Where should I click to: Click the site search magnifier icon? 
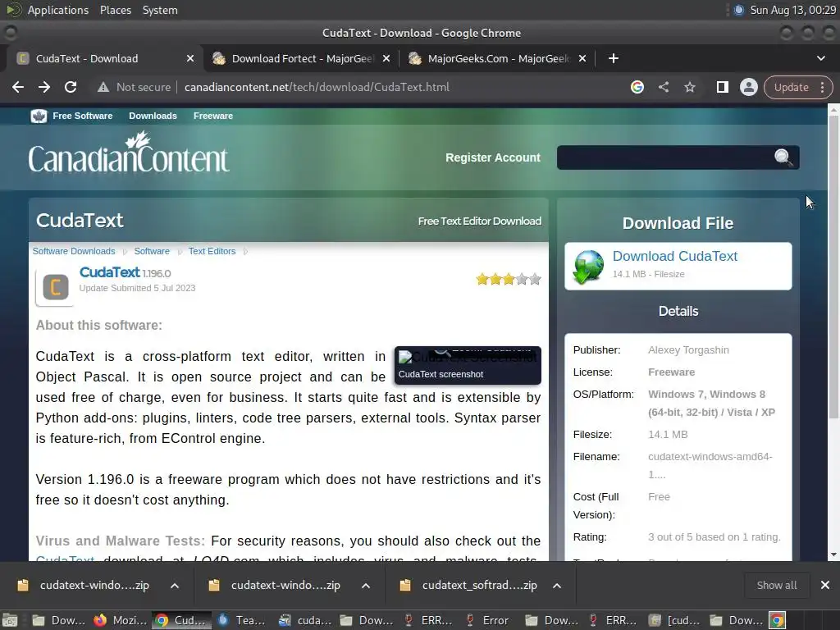tap(783, 157)
